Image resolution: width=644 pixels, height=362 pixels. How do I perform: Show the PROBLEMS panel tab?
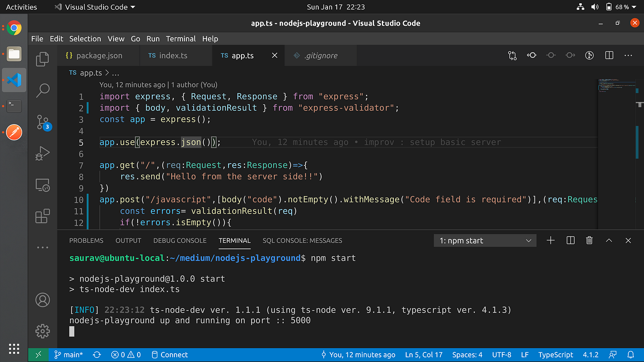tap(86, 240)
